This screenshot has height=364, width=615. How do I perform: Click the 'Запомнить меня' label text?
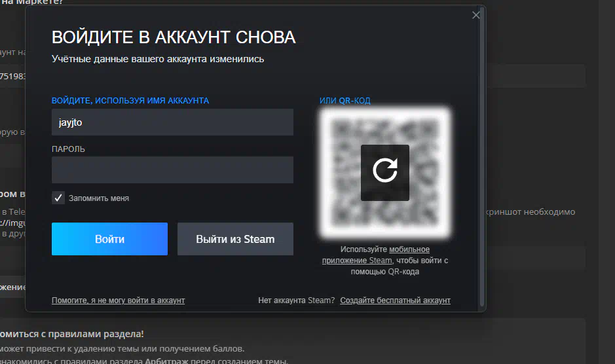[x=99, y=198]
